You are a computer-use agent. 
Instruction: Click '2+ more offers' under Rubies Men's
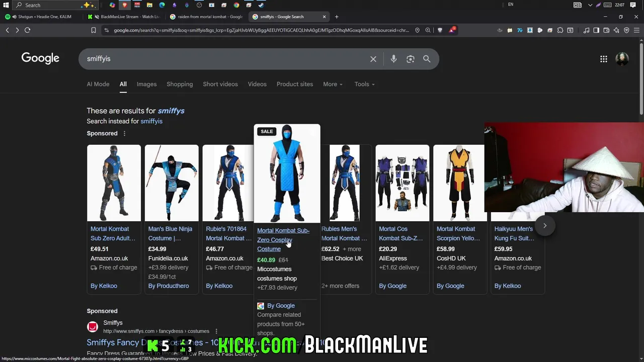[x=340, y=286]
